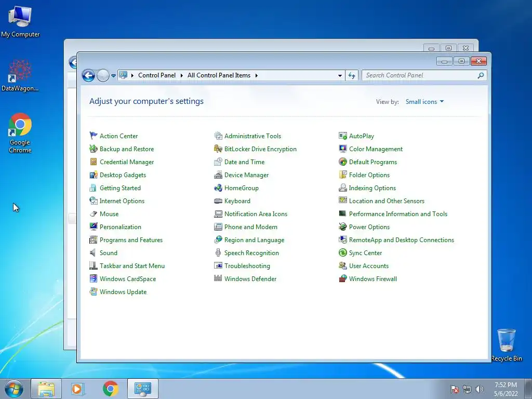This screenshot has height=399, width=532.
Task: Open Location and Other Sensors link
Action: click(387, 201)
